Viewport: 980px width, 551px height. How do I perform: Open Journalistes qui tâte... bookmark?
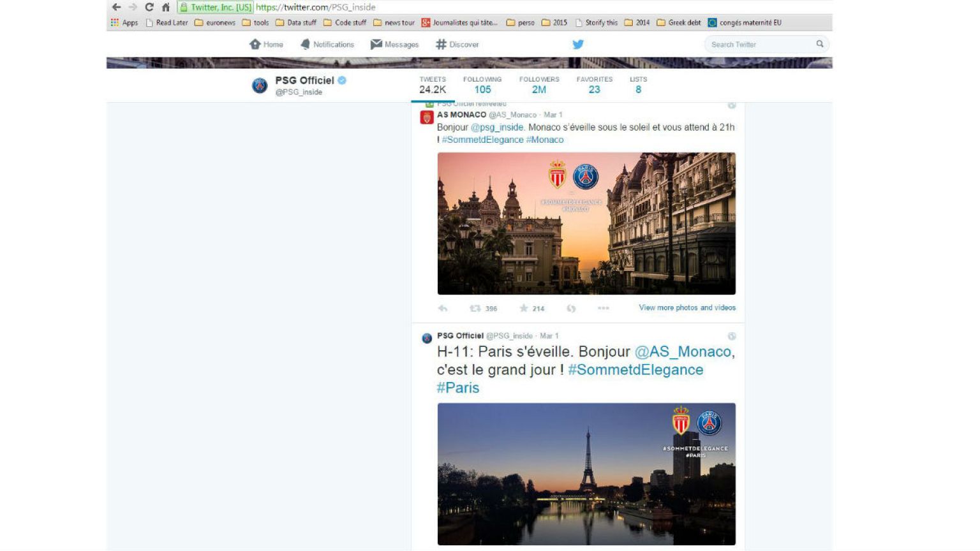(459, 22)
